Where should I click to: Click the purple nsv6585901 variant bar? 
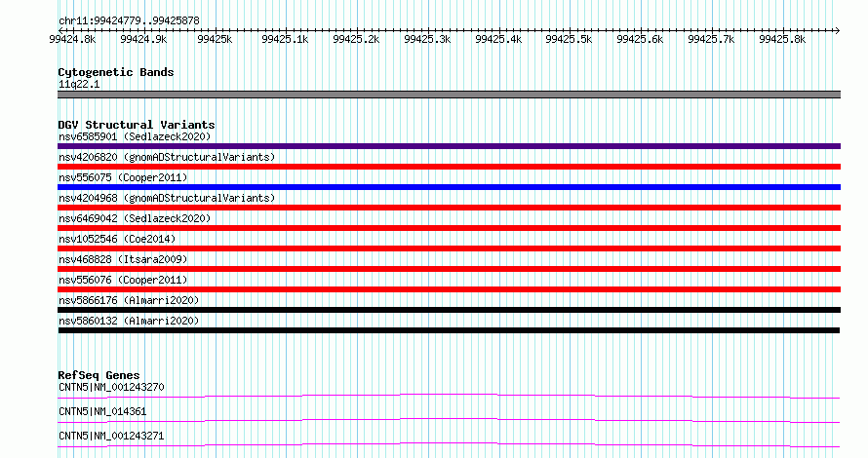[x=449, y=146]
